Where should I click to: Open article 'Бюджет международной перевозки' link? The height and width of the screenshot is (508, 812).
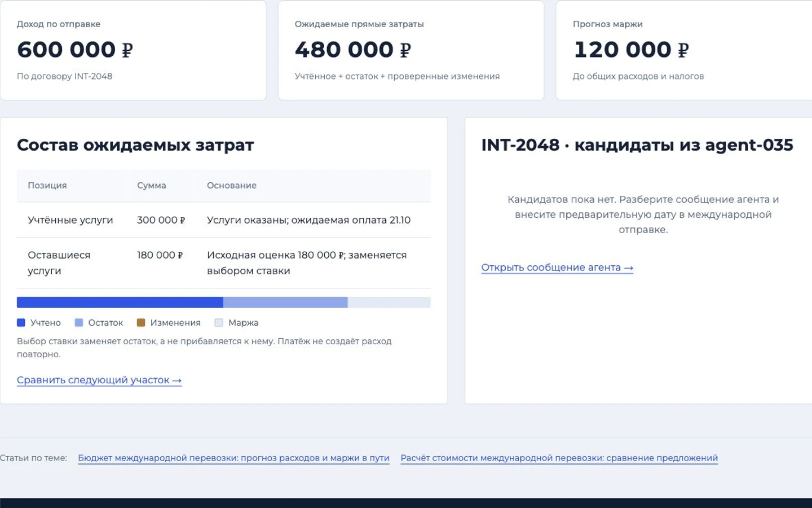233,458
